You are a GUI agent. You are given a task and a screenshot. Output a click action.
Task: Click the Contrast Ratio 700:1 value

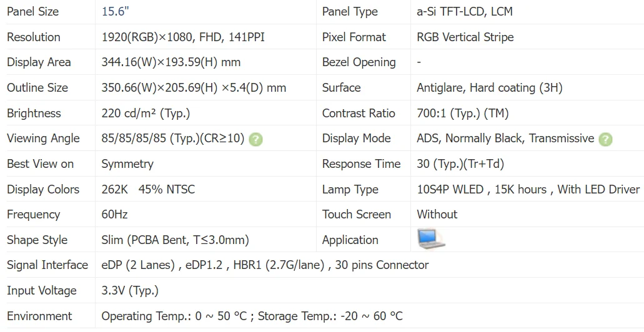(x=463, y=113)
